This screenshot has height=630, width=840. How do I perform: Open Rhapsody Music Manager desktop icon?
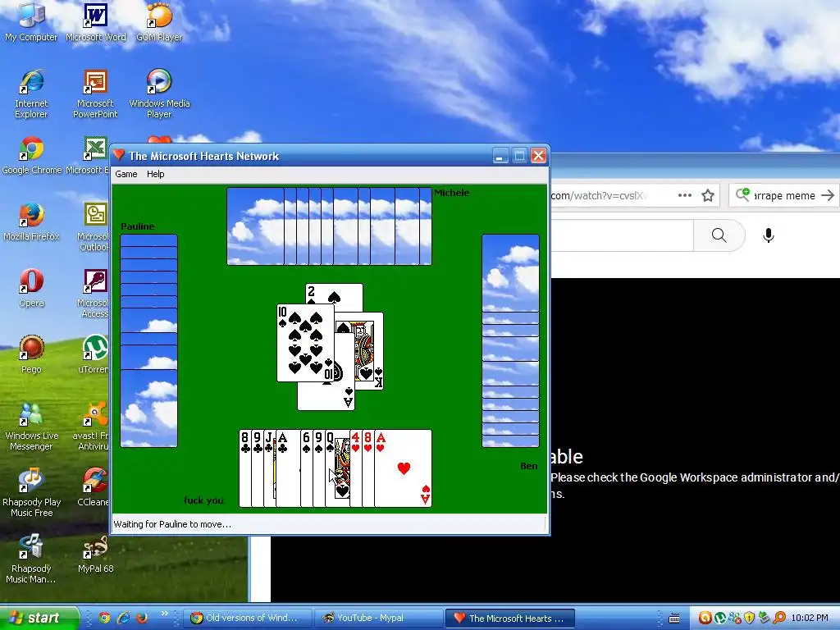[31, 559]
